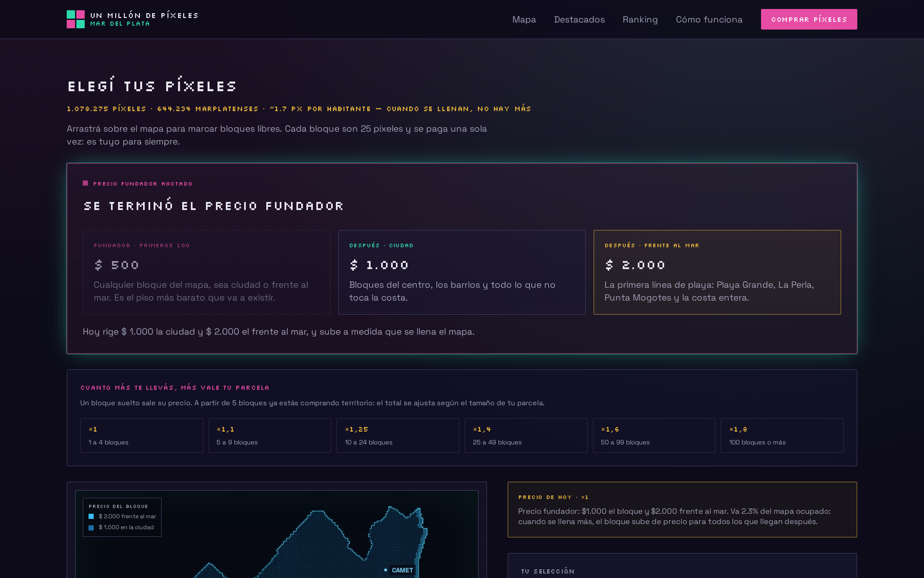Open Cómo funciona page
Image resolution: width=924 pixels, height=578 pixels.
pos(709,20)
